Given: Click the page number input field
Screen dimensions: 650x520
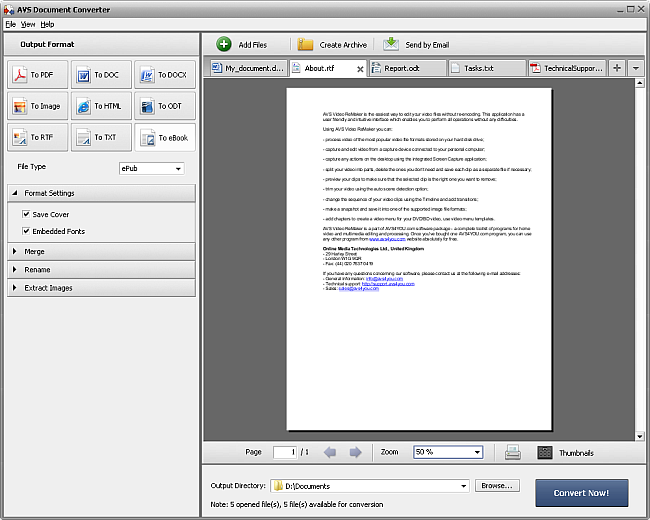Looking at the screenshot, I should pos(285,452).
